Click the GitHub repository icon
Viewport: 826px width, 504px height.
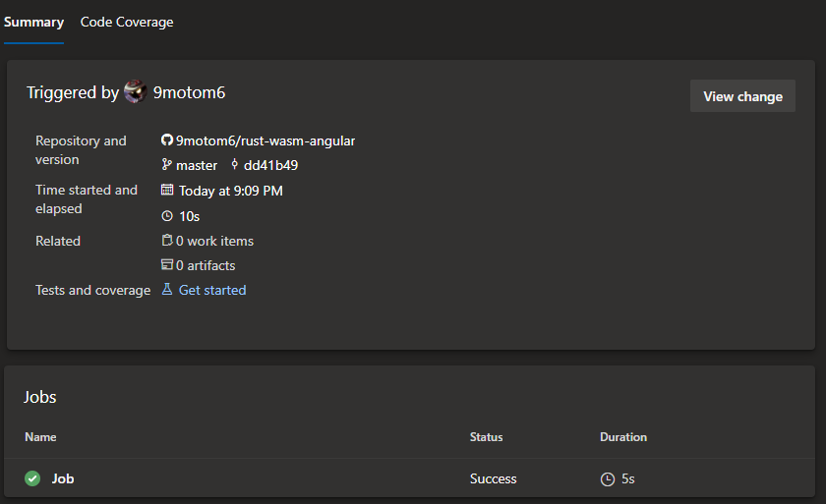point(167,140)
